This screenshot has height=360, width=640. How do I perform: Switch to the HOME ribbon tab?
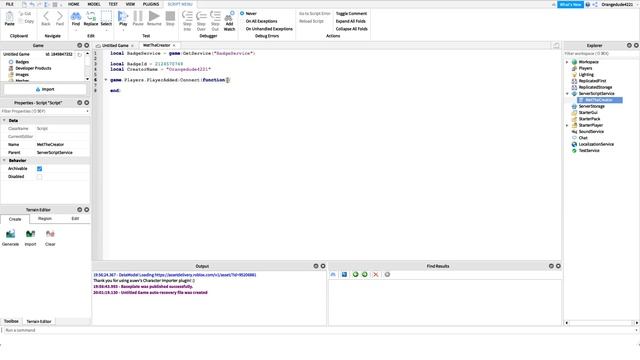73,4
